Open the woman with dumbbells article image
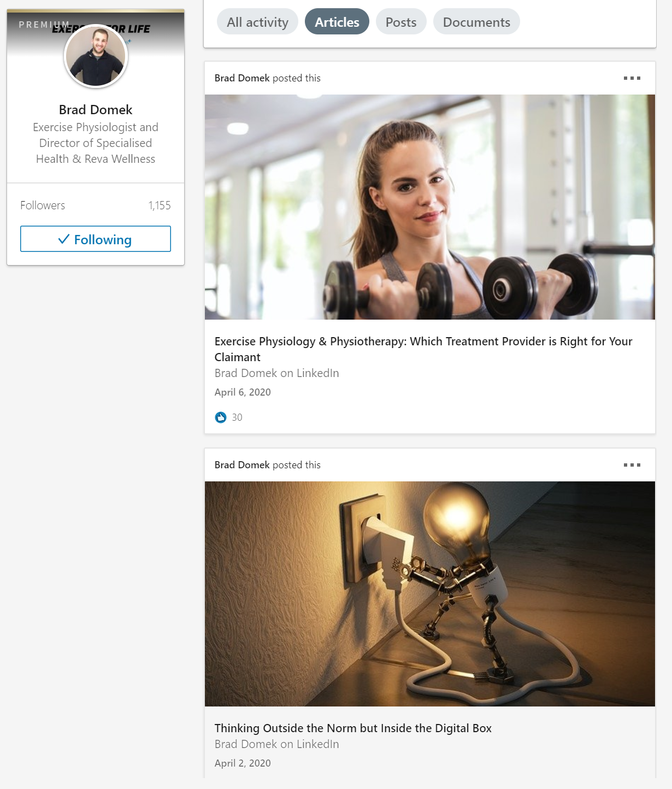Screen dimensions: 672x789 430,207
